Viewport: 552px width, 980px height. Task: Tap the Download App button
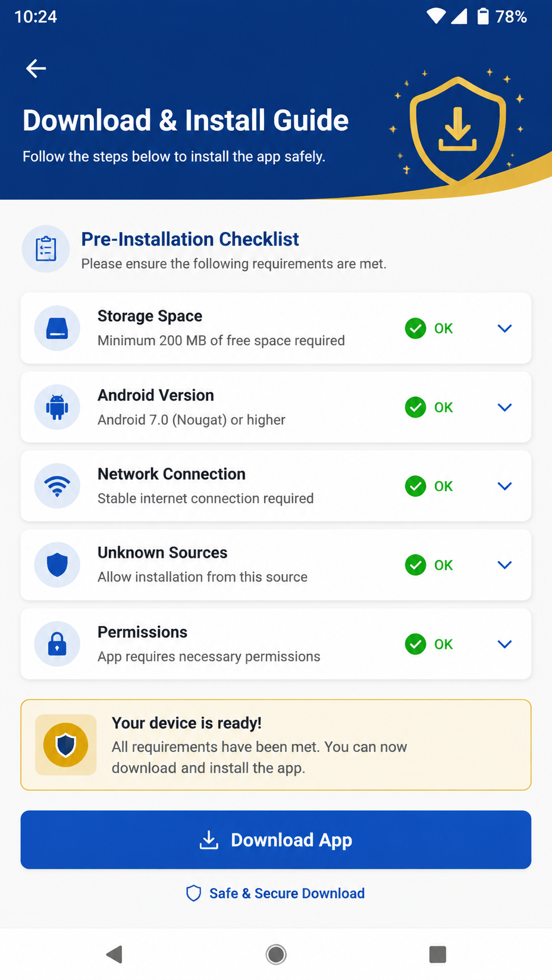coord(276,840)
